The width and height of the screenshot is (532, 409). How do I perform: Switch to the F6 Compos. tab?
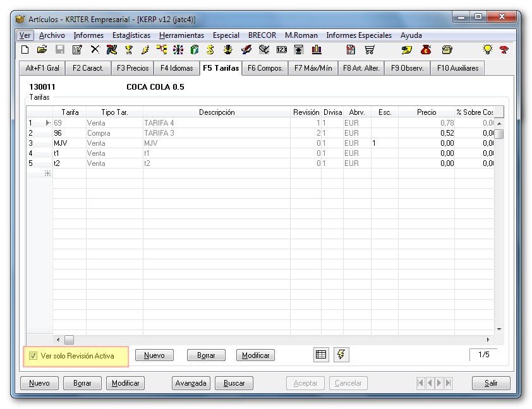click(x=265, y=68)
